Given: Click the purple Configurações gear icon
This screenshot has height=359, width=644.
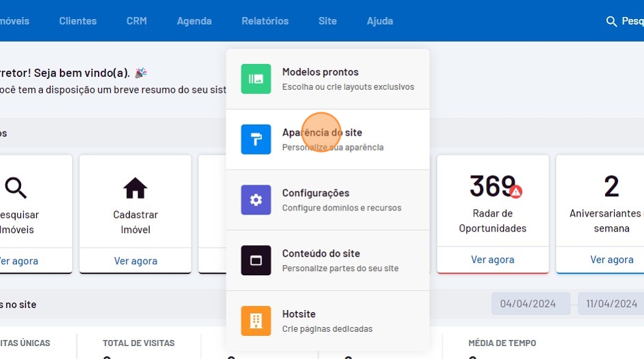Looking at the screenshot, I should tap(256, 200).
